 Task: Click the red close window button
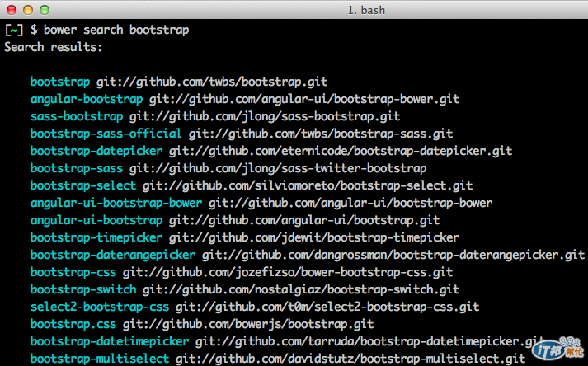pyautogui.click(x=12, y=10)
